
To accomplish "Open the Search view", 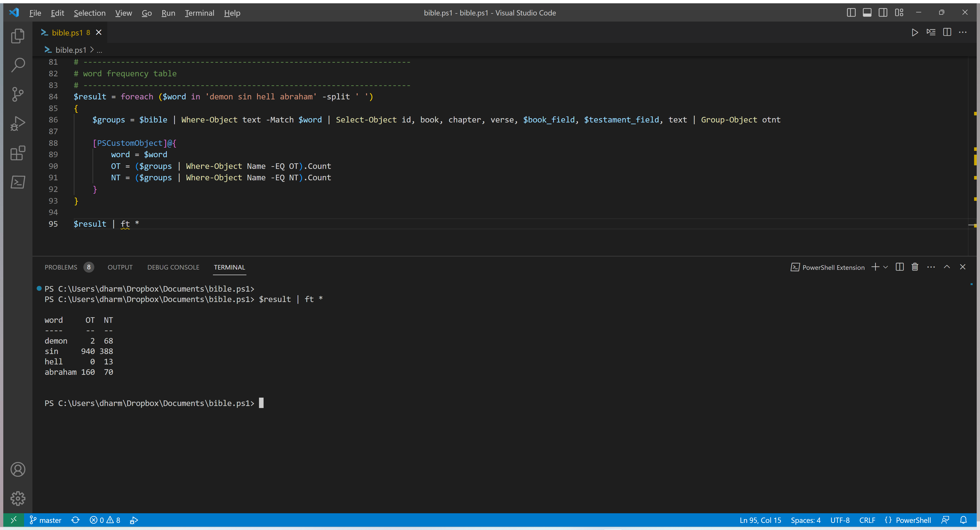I will (17, 65).
